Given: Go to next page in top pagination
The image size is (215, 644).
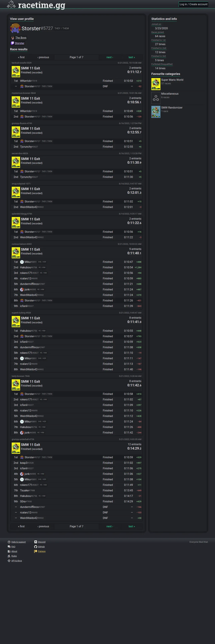Looking at the screenshot, I should pyautogui.click(x=110, y=57).
